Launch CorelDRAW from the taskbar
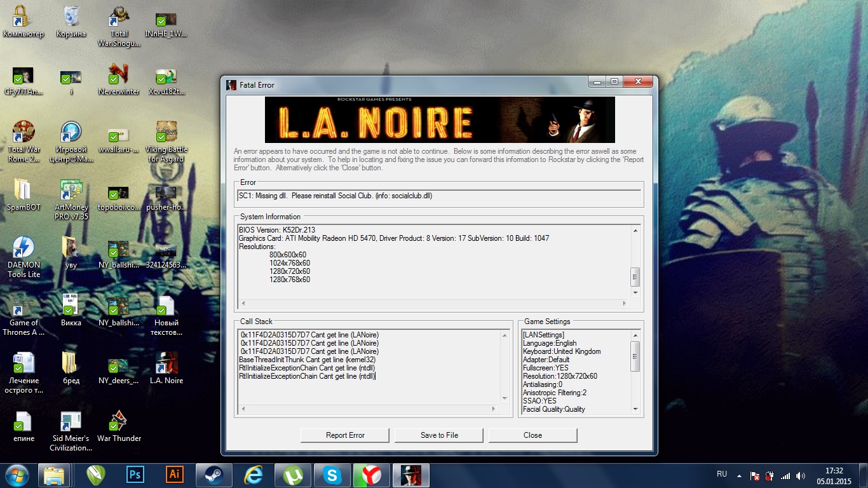Viewport: 868px width, 488px height. pyautogui.click(x=97, y=475)
